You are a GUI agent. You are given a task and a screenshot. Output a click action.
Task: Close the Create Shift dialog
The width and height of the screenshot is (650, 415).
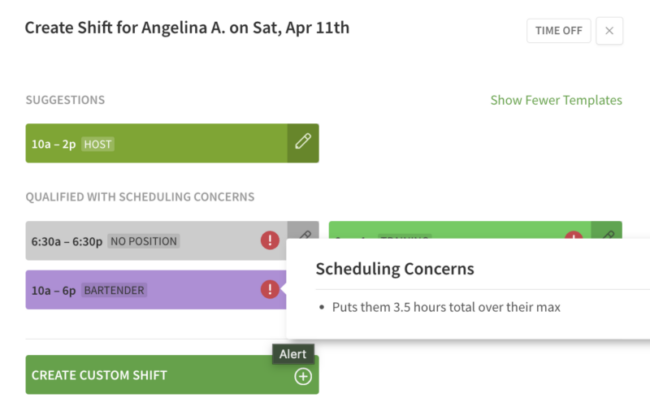[609, 31]
